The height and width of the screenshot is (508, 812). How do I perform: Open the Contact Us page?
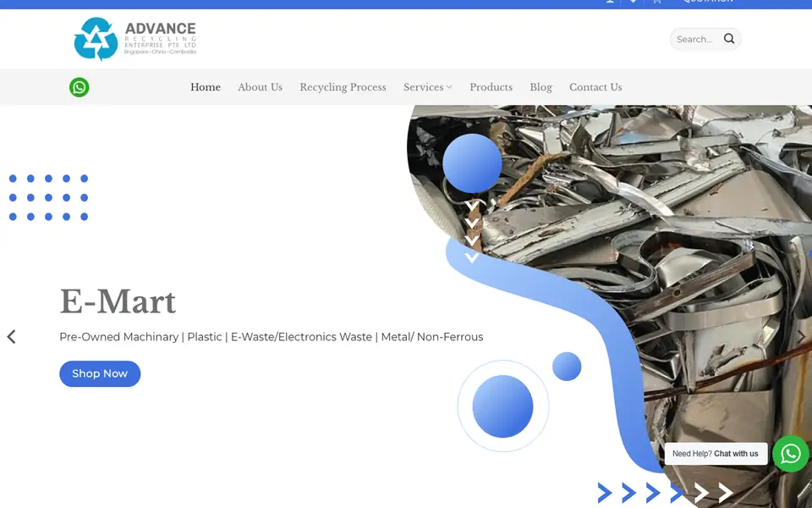[x=595, y=87]
